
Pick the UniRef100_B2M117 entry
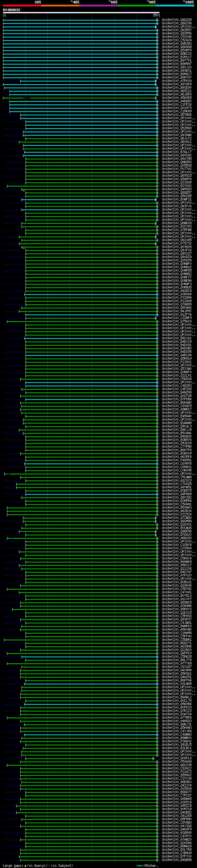pyautogui.click(x=176, y=57)
